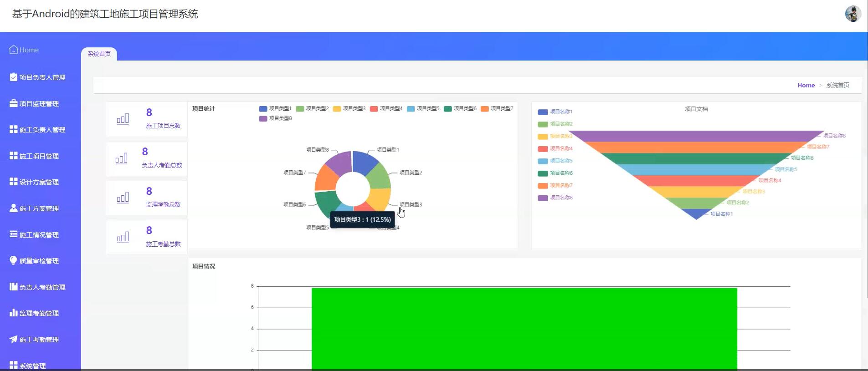Click the icon beside 负责人考勤管理
Image resolution: width=868 pixels, height=371 pixels.
point(14,287)
